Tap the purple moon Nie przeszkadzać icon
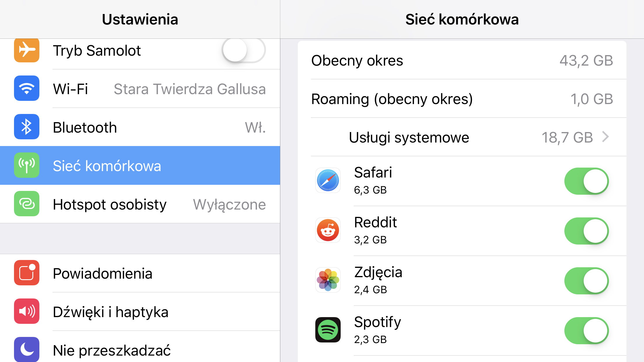 [x=27, y=349]
